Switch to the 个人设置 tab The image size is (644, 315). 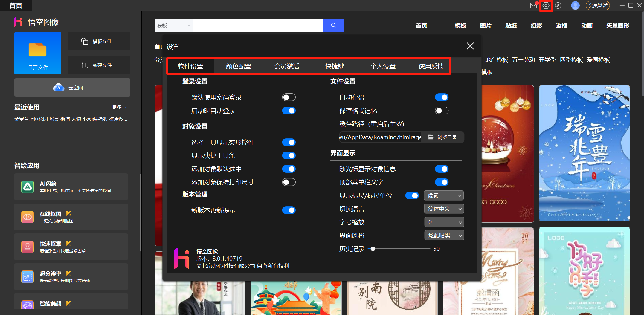point(383,66)
